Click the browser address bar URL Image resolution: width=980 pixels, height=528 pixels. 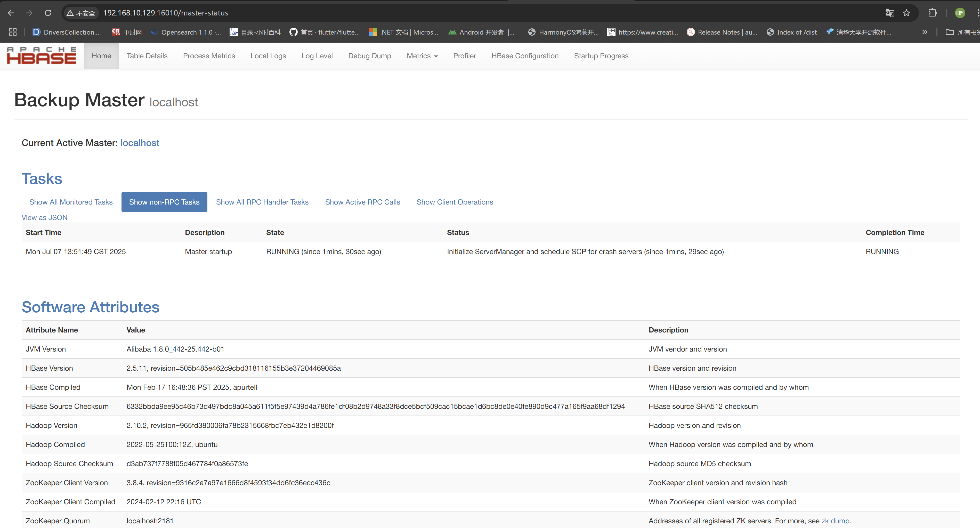[166, 13]
